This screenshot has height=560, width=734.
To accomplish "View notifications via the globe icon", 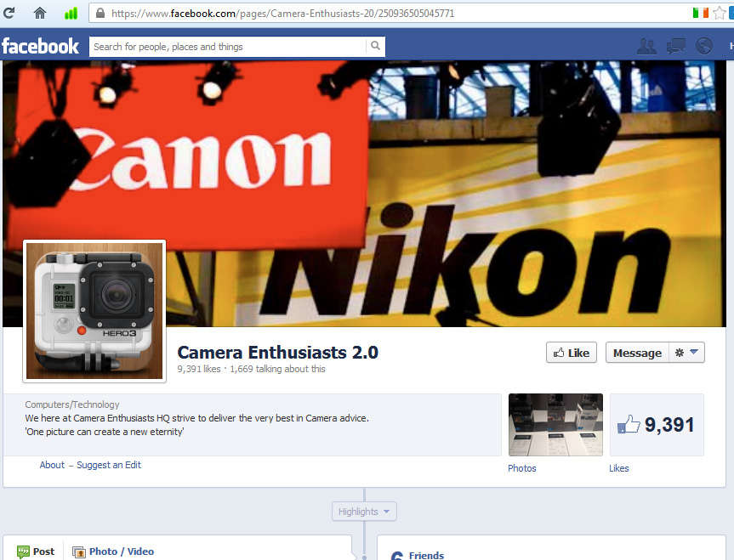I will click(x=703, y=46).
